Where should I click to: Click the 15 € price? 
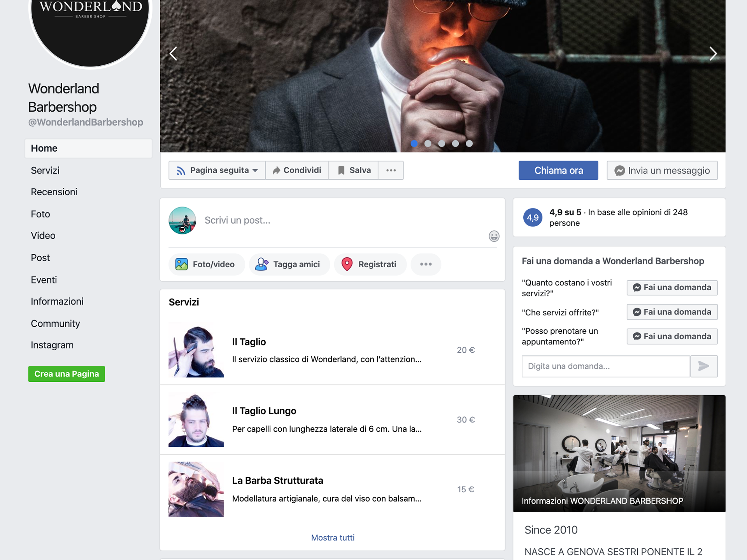pos(466,489)
